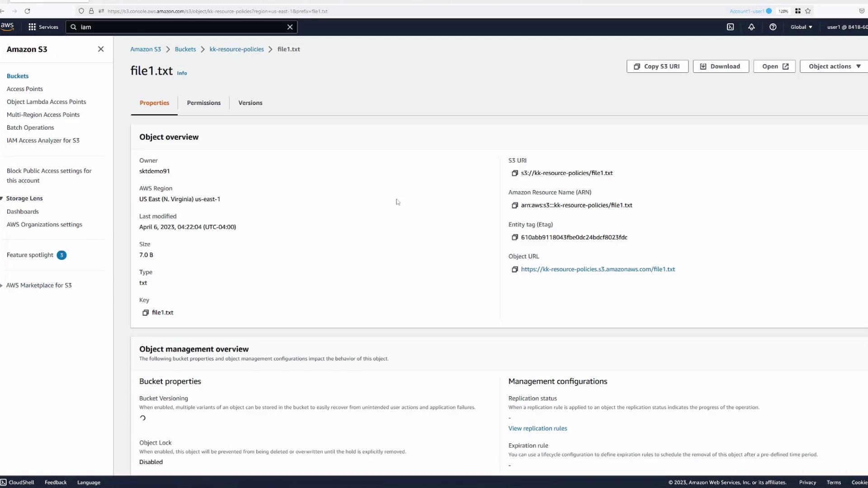Copy the Entity tag value icon
The width and height of the screenshot is (868, 488).
[x=514, y=237]
